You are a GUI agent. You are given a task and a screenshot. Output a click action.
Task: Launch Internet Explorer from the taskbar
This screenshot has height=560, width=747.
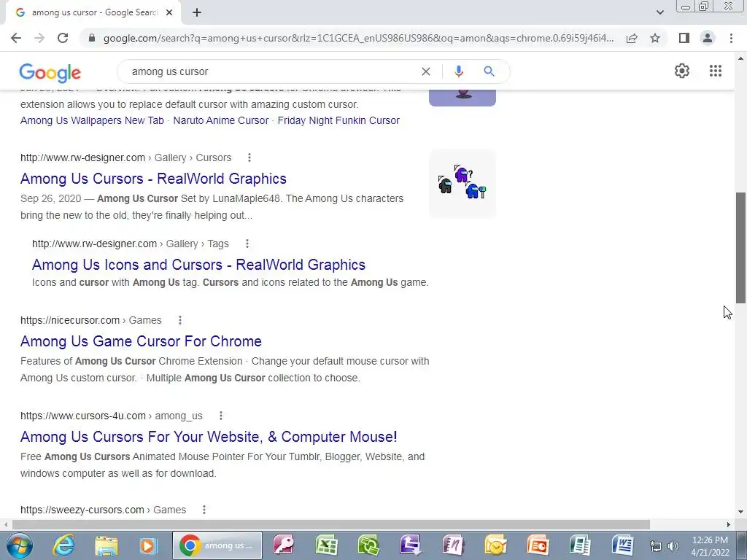pos(64,545)
